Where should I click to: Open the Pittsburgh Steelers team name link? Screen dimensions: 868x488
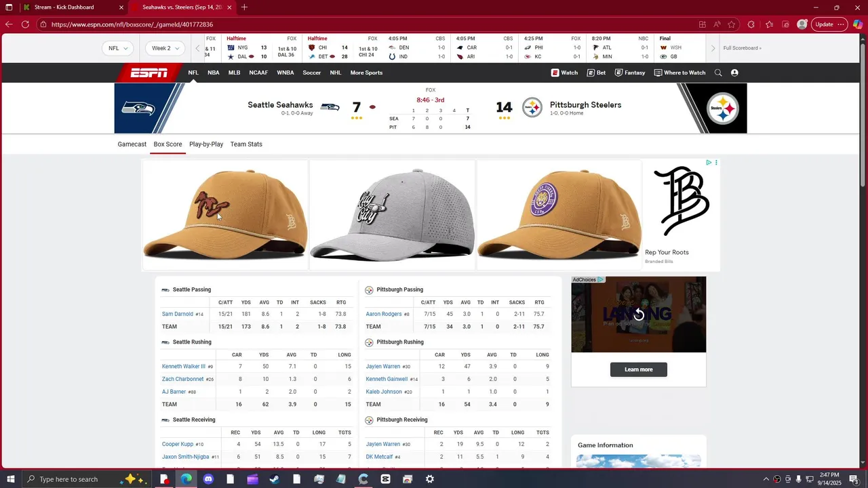[585, 105]
